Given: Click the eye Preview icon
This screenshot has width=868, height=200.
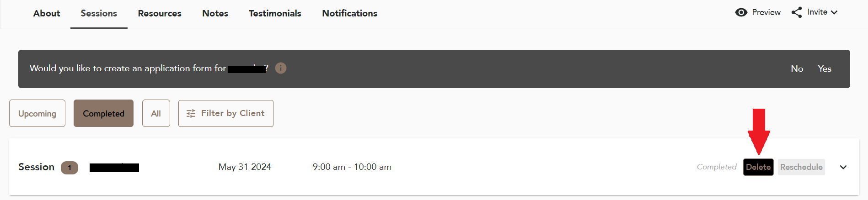Looking at the screenshot, I should pos(741,12).
